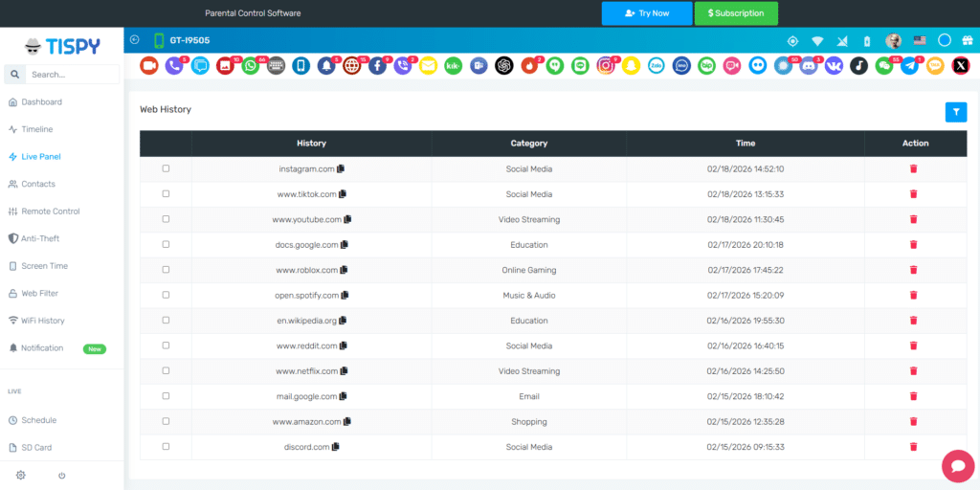Click the GPS location target icon

pyautogui.click(x=792, y=41)
